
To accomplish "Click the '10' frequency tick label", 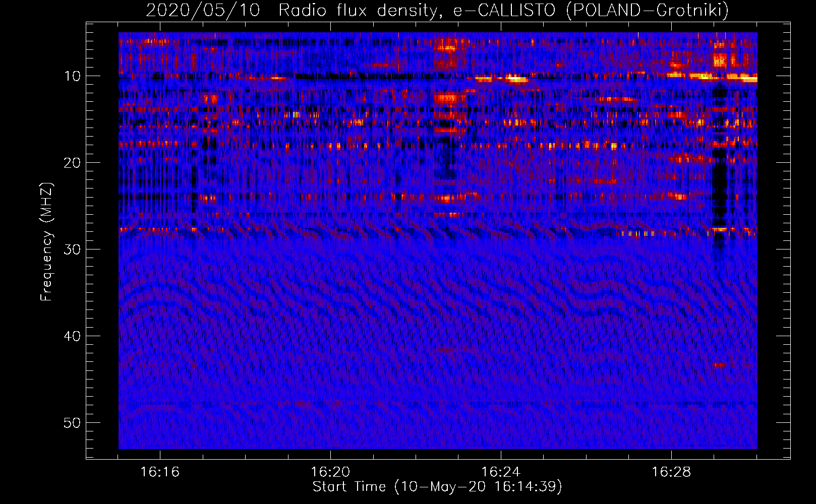I will point(72,76).
